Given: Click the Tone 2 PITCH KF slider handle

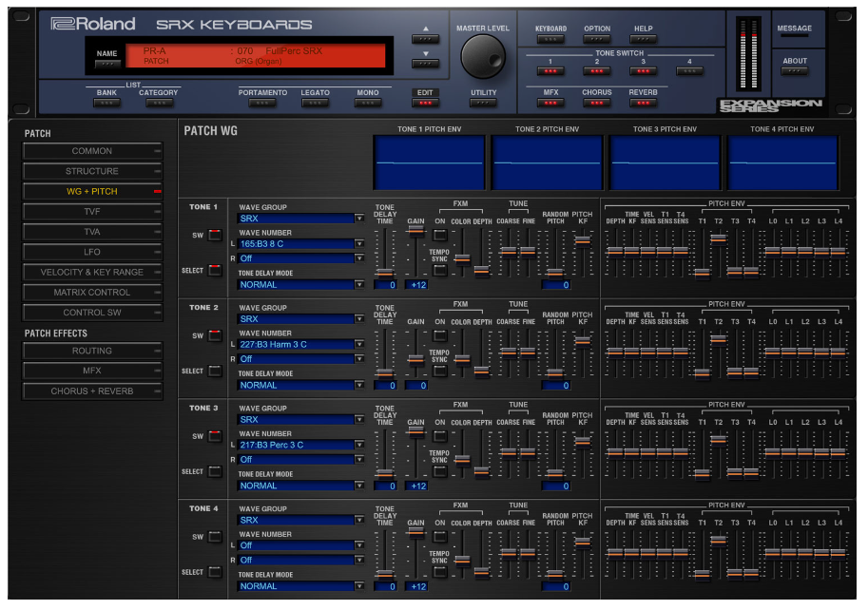Looking at the screenshot, I should tap(583, 341).
